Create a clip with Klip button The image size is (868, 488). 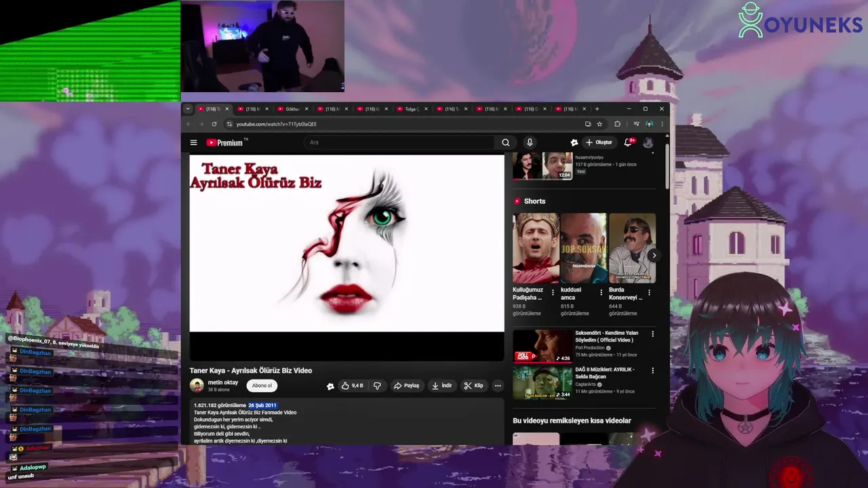click(x=473, y=386)
